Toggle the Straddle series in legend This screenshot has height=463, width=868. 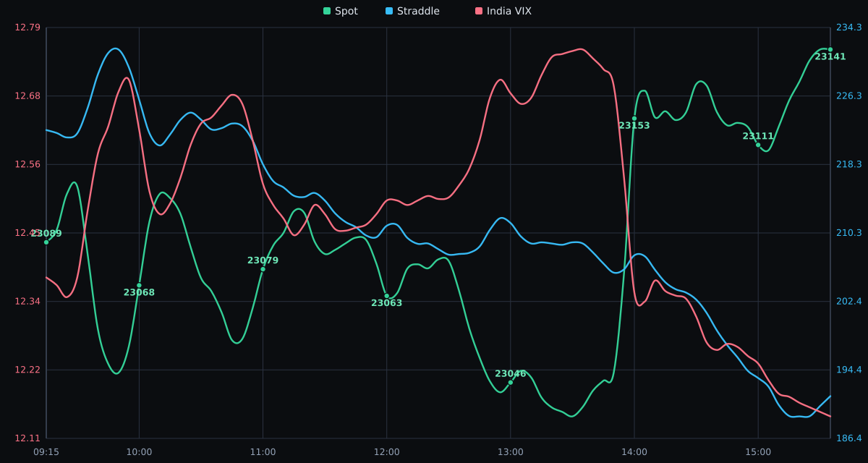coord(412,11)
